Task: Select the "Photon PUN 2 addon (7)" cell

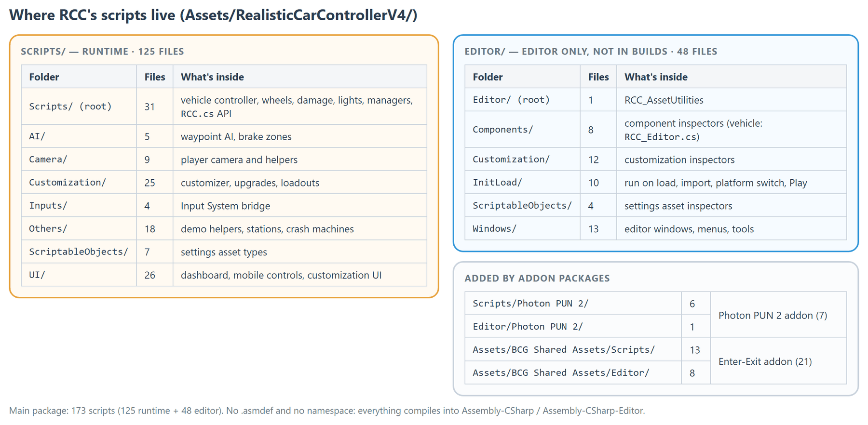Action: coord(778,315)
